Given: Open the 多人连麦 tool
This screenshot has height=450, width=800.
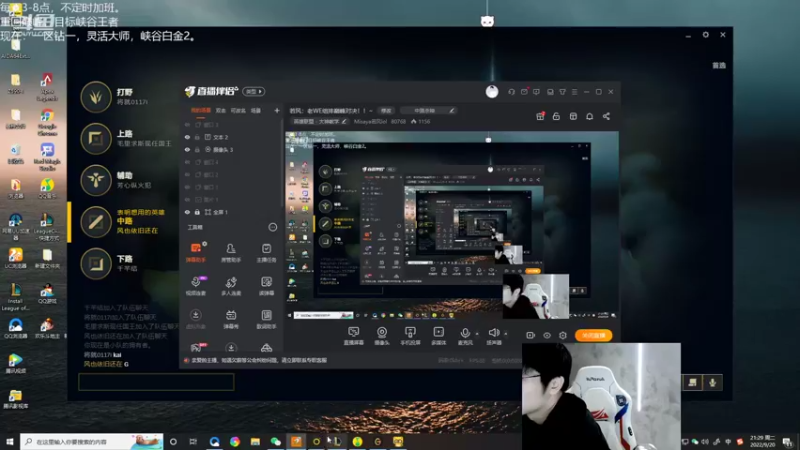Looking at the screenshot, I should (231, 286).
